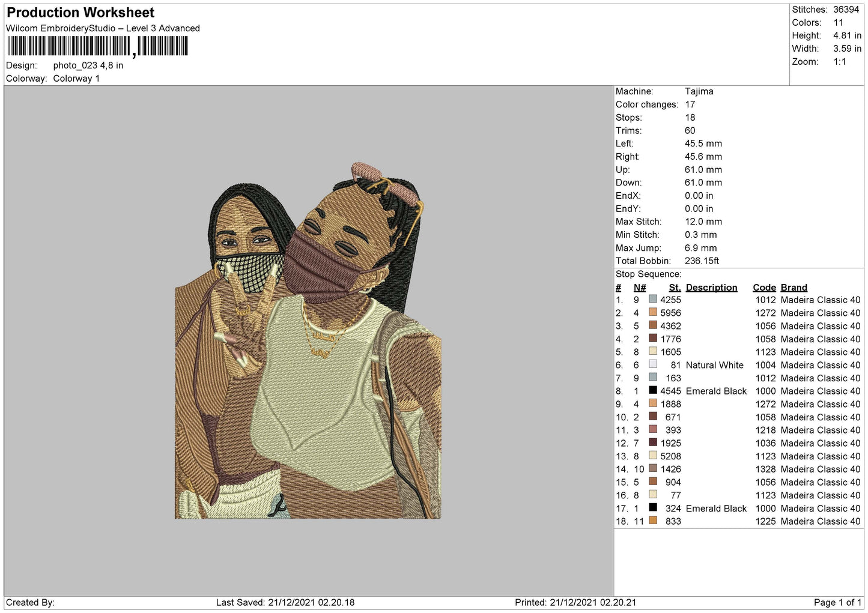
Task: Click 'Emerald Black' in stop row 17
Action: [717, 509]
